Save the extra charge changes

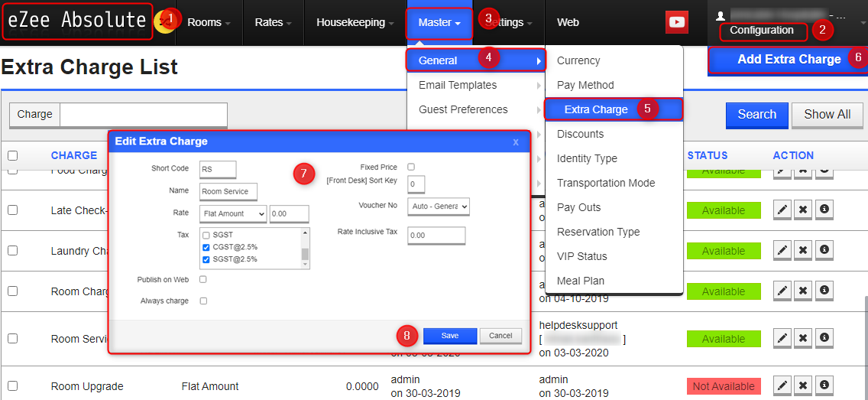pos(449,336)
